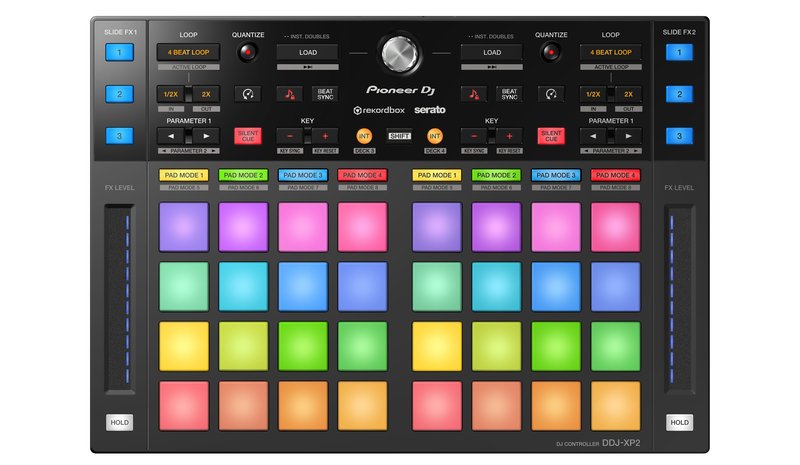Trigger left deck mint green pad, second row
Image resolution: width=800 pixels, height=465 pixels.
pos(184,286)
